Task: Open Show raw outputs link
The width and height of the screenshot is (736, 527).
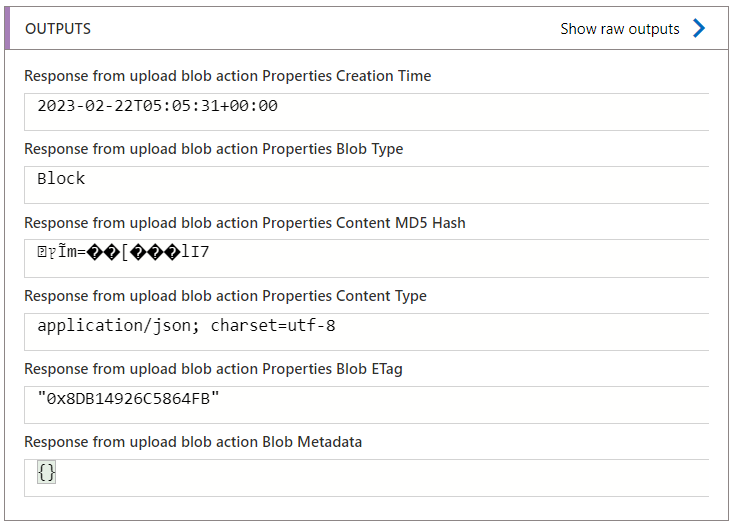Action: (x=620, y=29)
